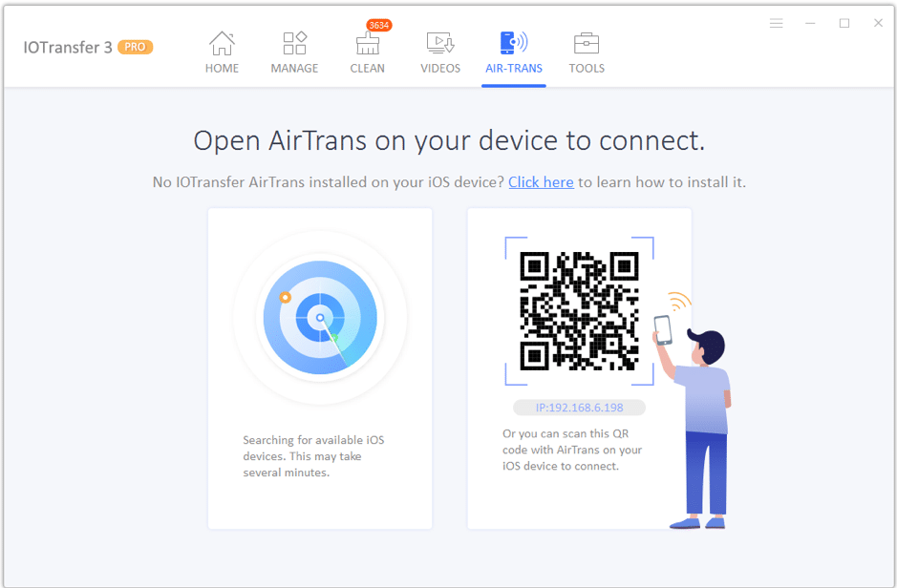Click the IOTransfer 3 logo text
The height and width of the screenshot is (588, 897).
coord(68,47)
